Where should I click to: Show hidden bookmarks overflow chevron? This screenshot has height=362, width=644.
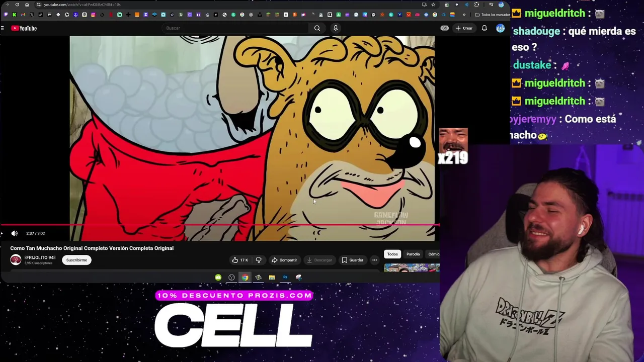pyautogui.click(x=464, y=15)
